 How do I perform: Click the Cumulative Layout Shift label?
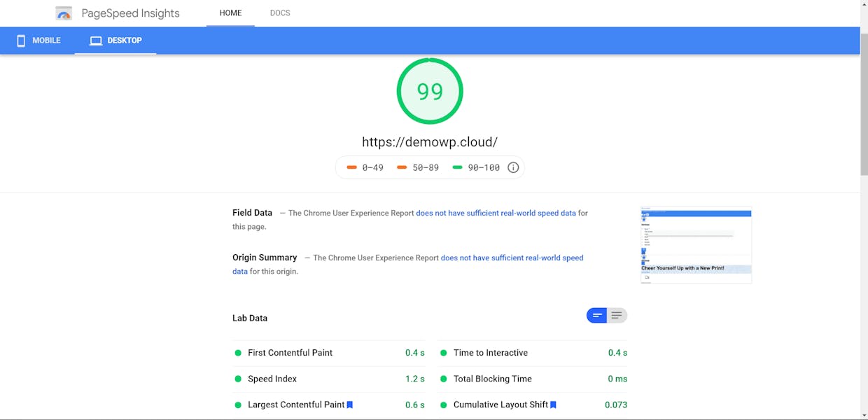pyautogui.click(x=500, y=405)
